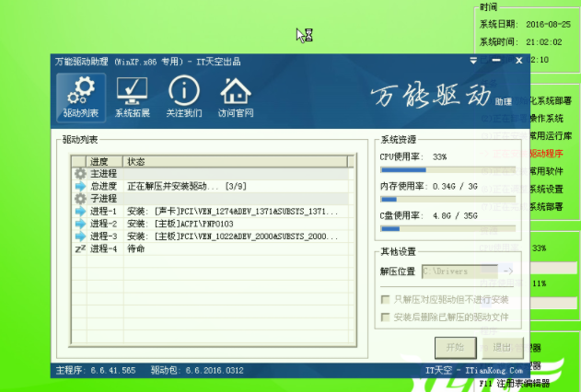Click the 关注我们 info icon
581x392 pixels.
click(184, 98)
